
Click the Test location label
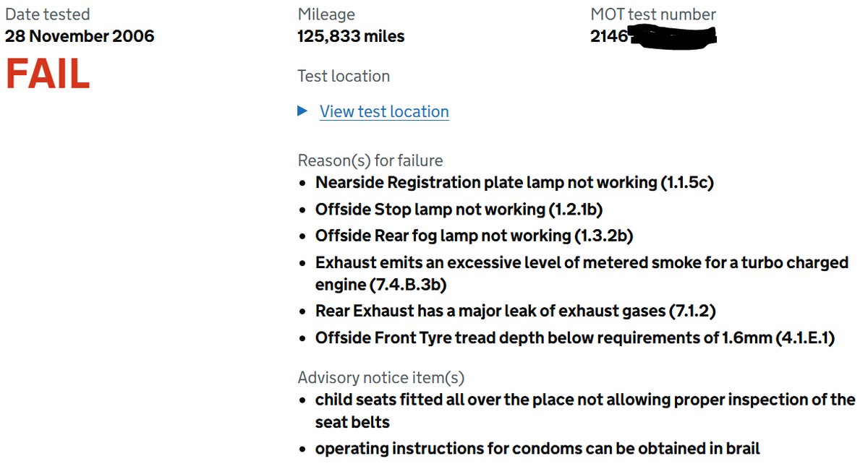click(x=344, y=77)
